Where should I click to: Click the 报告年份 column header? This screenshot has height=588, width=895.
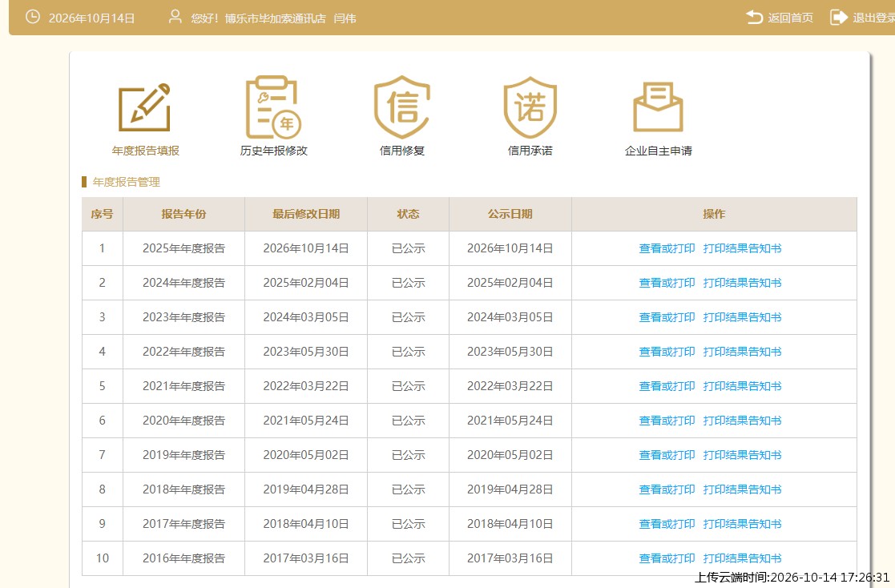tap(183, 214)
